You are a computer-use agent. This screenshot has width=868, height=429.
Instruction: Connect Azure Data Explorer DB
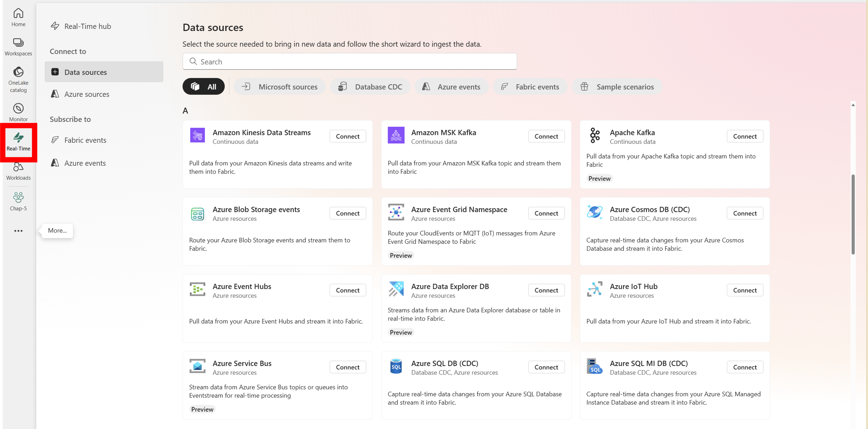pos(546,290)
